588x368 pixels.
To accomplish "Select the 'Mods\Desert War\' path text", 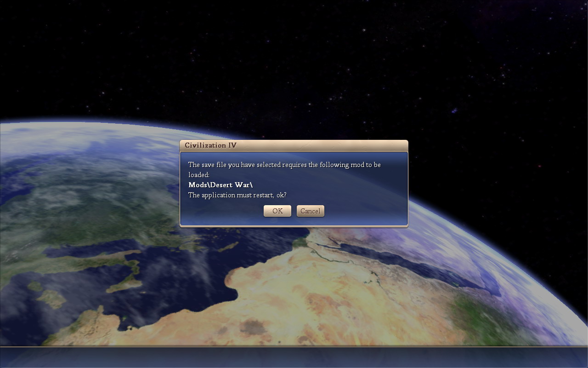I will (x=220, y=185).
